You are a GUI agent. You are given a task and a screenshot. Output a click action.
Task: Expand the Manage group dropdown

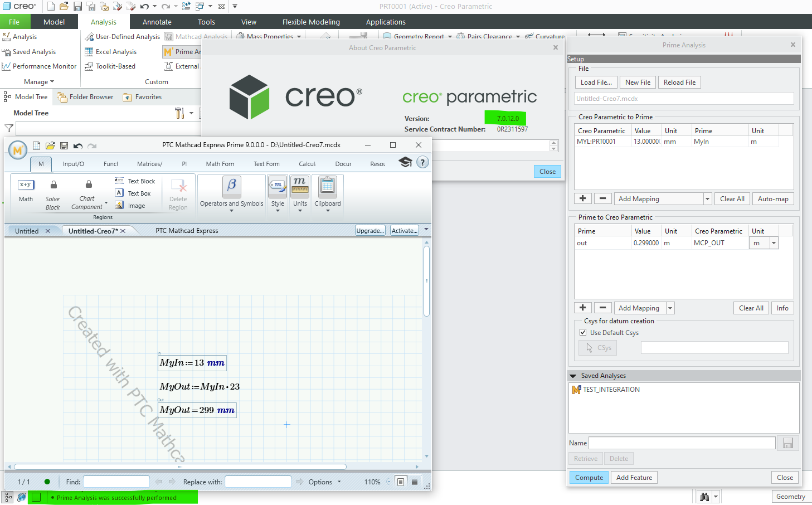39,82
